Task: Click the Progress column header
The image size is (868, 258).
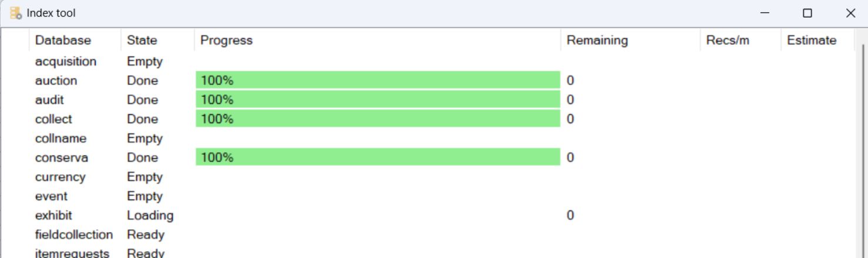Action: [226, 40]
